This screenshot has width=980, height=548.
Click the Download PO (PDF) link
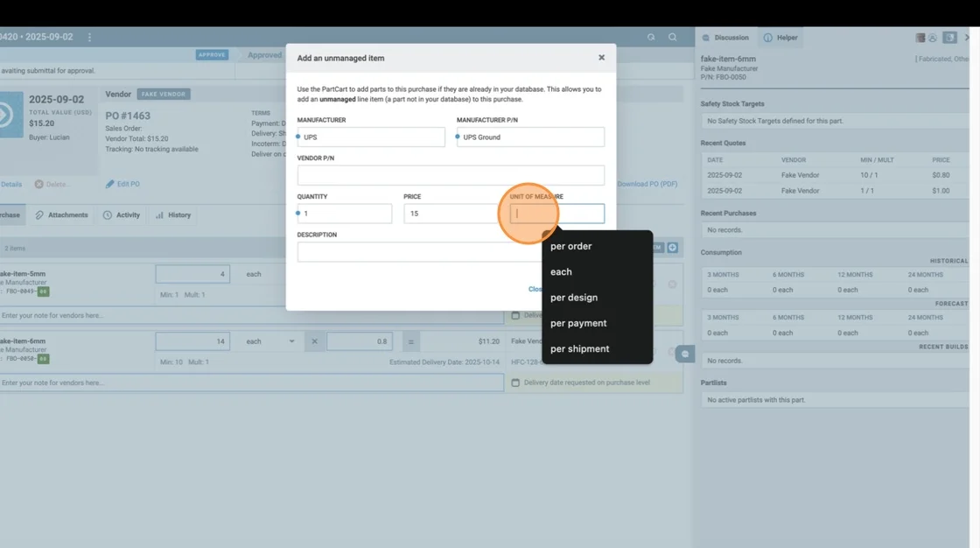pyautogui.click(x=647, y=184)
